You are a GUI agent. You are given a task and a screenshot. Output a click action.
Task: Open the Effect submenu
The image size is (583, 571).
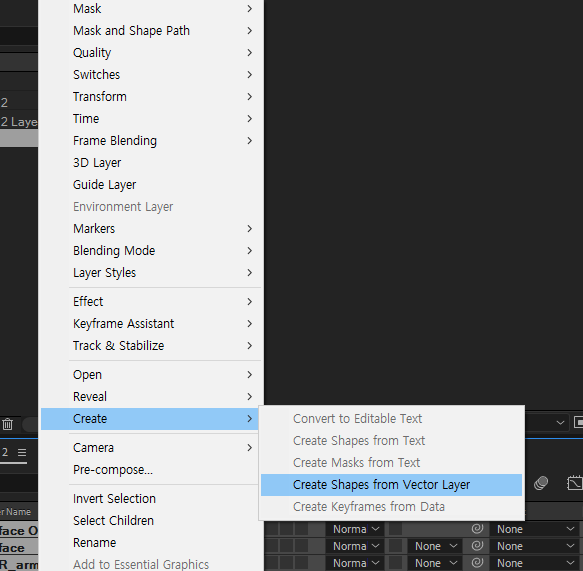tap(151, 301)
